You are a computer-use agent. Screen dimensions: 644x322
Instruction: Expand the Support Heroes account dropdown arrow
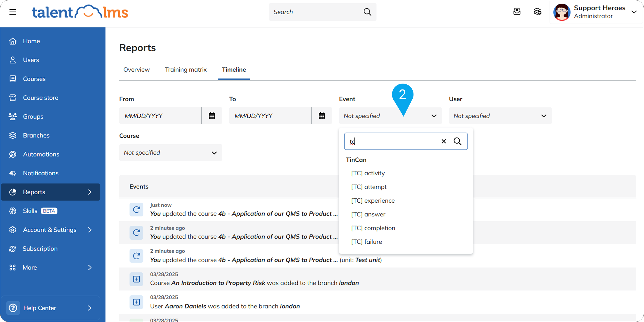[634, 12]
